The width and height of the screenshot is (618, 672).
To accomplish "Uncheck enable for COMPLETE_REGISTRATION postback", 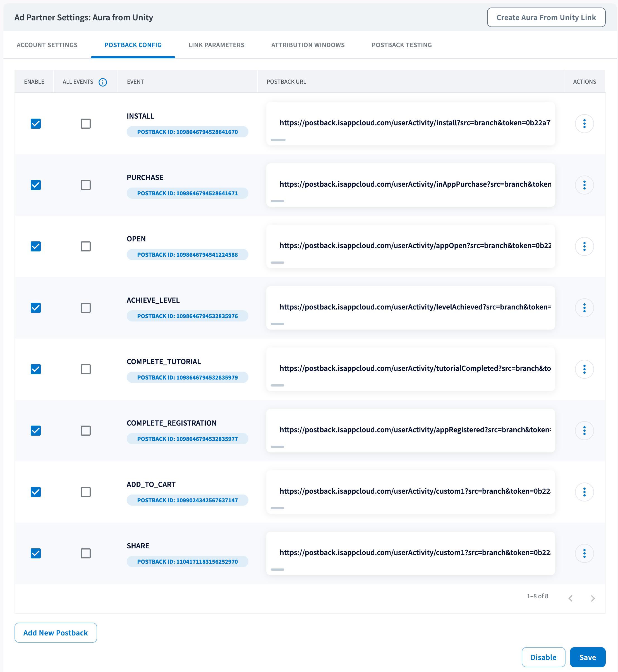I will click(x=36, y=431).
